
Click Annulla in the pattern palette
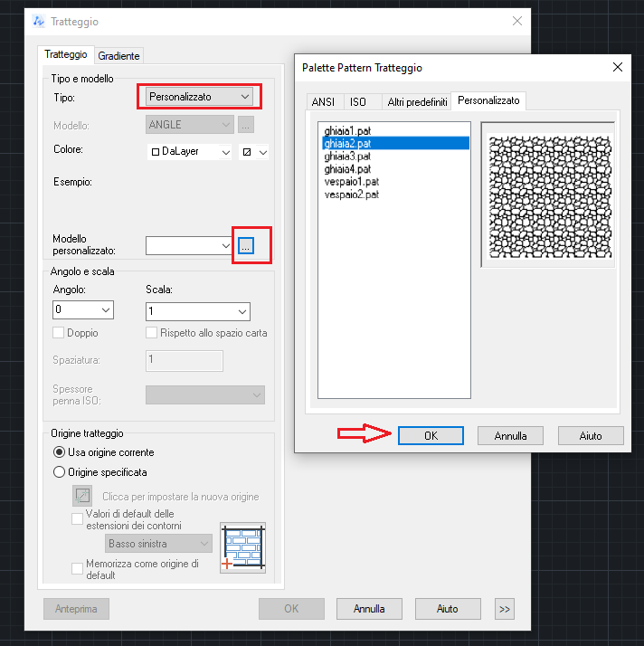510,435
